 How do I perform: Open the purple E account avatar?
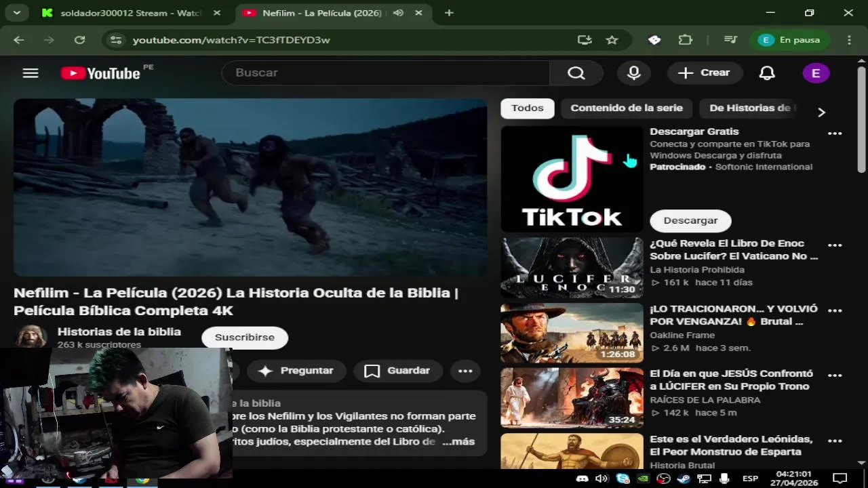816,73
